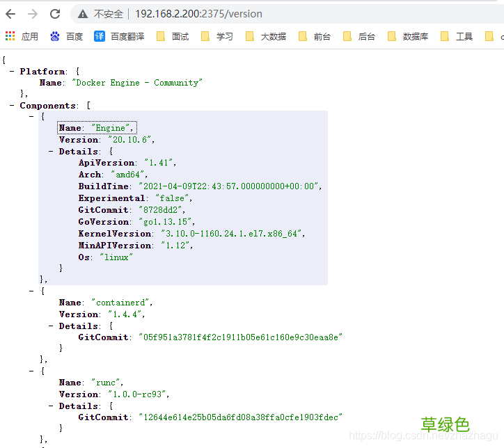
Task: Click the Components key label
Action: click(x=47, y=106)
